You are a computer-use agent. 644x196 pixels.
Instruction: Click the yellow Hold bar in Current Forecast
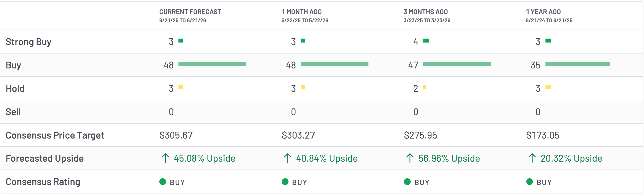coord(180,87)
